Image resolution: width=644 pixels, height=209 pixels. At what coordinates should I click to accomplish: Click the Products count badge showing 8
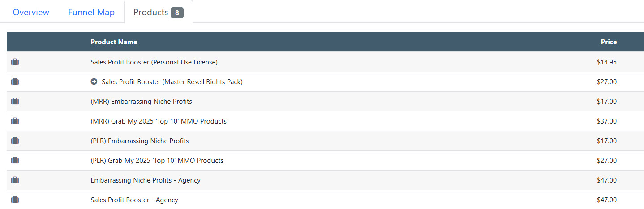pos(177,13)
